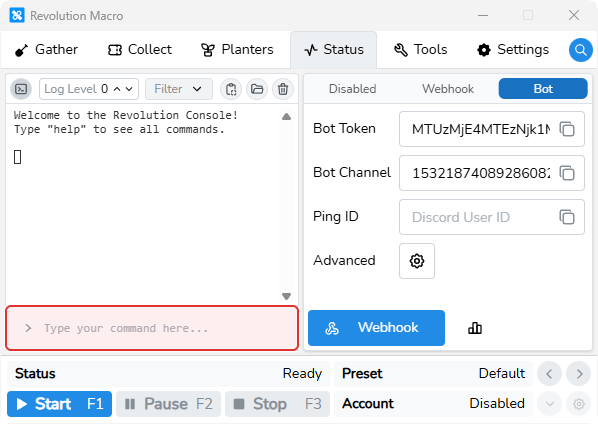The height and width of the screenshot is (424, 598).
Task: Minimize the Revolution Macro window
Action: click(483, 16)
